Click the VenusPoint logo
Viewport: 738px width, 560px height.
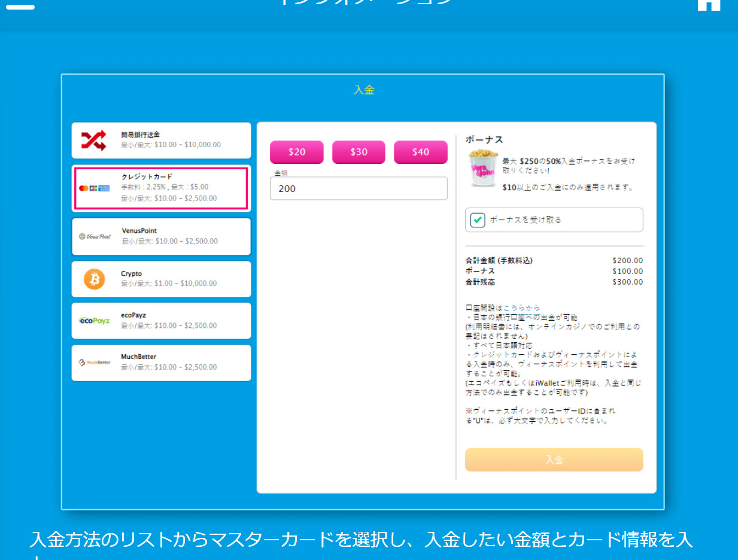coord(95,236)
